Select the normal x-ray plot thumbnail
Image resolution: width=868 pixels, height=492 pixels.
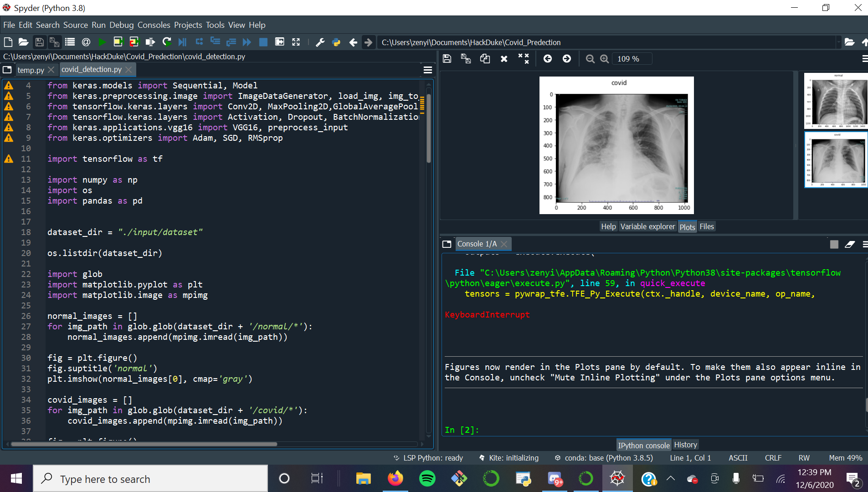point(836,101)
